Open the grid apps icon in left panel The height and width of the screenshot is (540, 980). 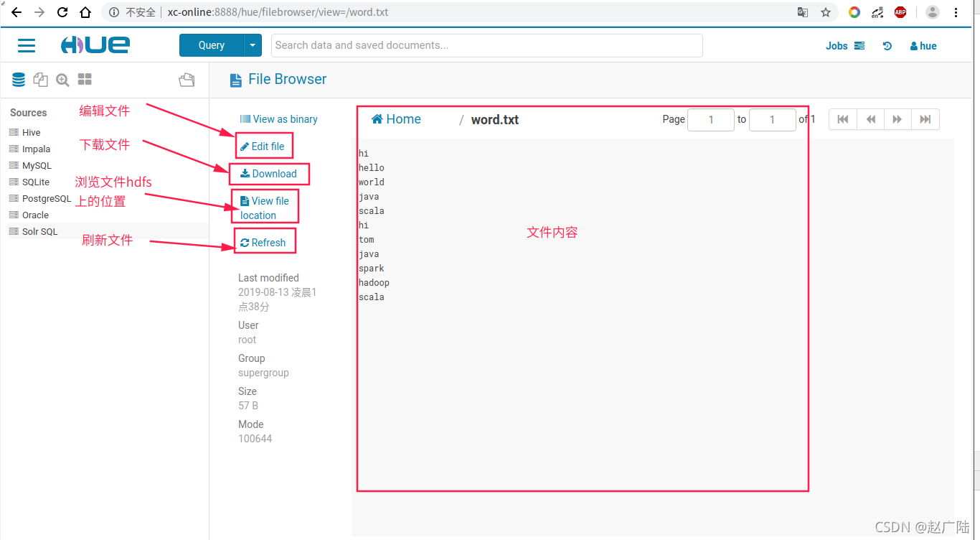tap(85, 79)
